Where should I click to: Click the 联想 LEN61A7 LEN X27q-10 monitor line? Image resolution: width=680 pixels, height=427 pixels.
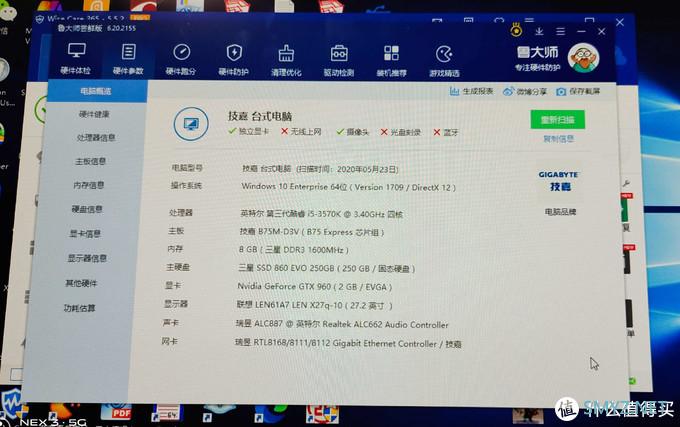click(314, 305)
